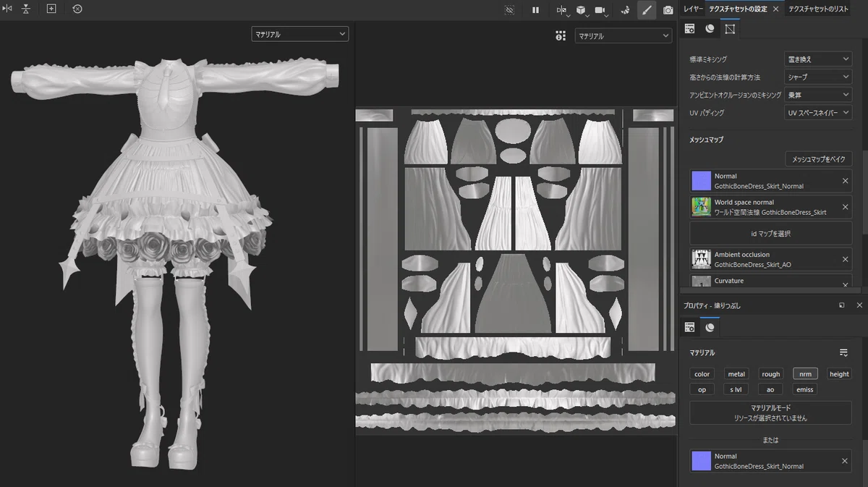
Task: Click the plus-in-square toolbar icon
Action: [51, 9]
